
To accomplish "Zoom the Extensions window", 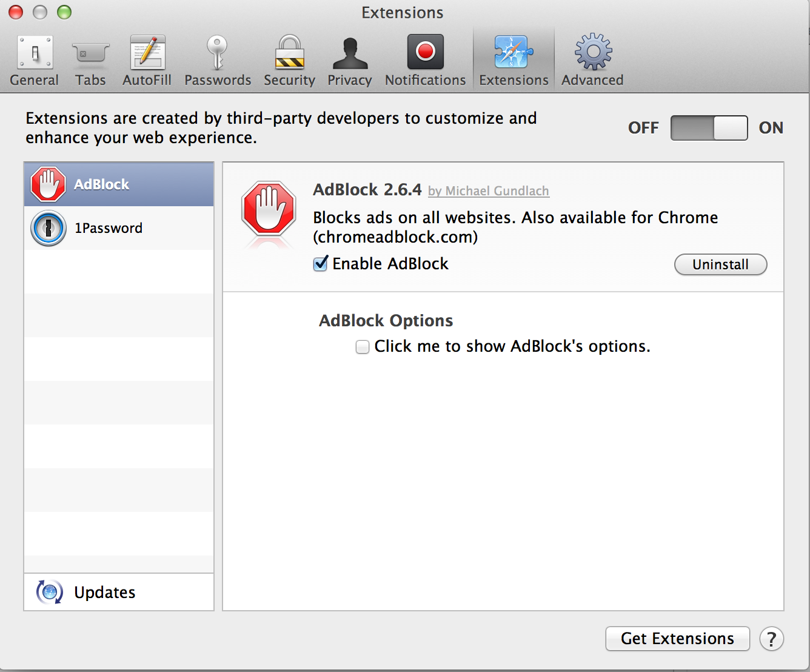I will (x=64, y=12).
